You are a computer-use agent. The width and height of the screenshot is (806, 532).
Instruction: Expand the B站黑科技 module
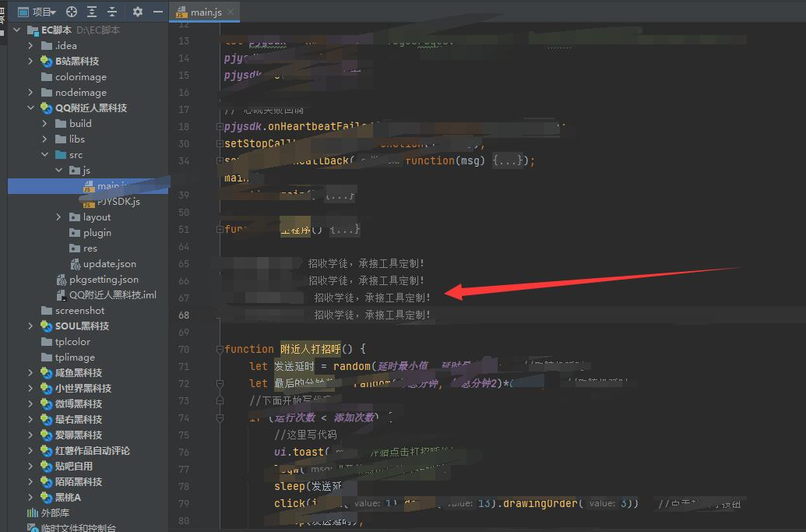(x=31, y=62)
